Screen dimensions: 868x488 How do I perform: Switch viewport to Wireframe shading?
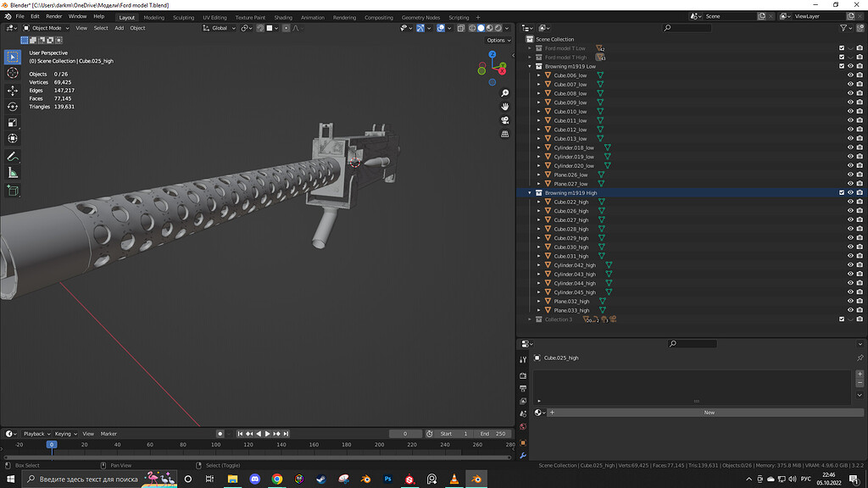472,28
